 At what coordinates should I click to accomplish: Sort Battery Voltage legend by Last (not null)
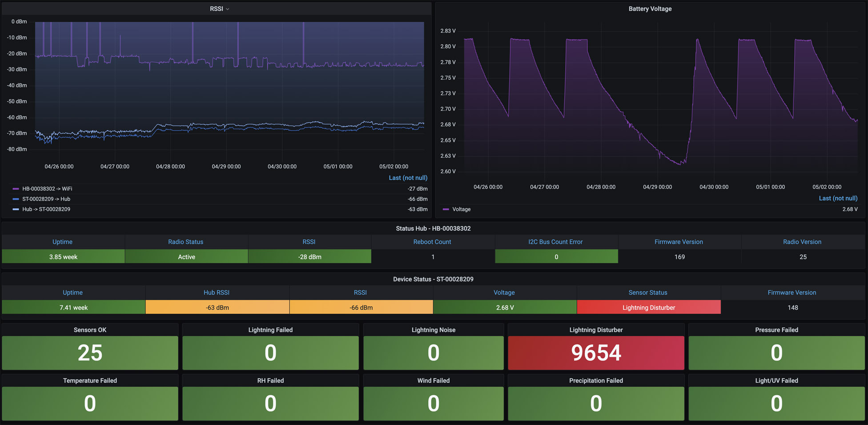pos(838,198)
